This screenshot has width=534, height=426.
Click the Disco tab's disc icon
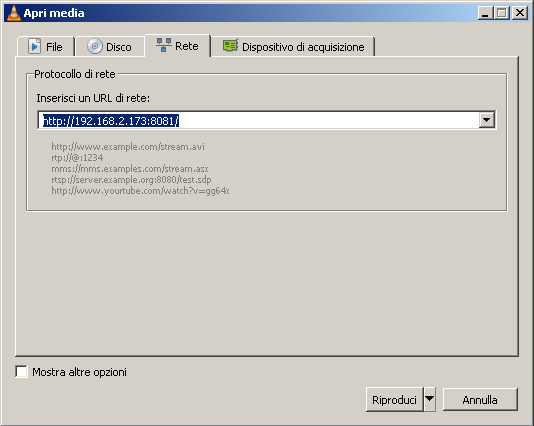coord(95,46)
